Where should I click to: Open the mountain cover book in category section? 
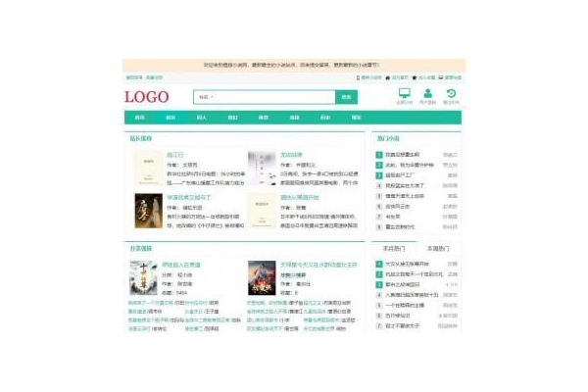(x=143, y=278)
